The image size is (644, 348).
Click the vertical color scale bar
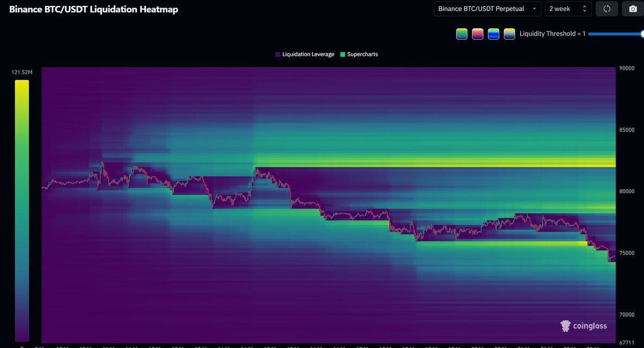coord(22,211)
